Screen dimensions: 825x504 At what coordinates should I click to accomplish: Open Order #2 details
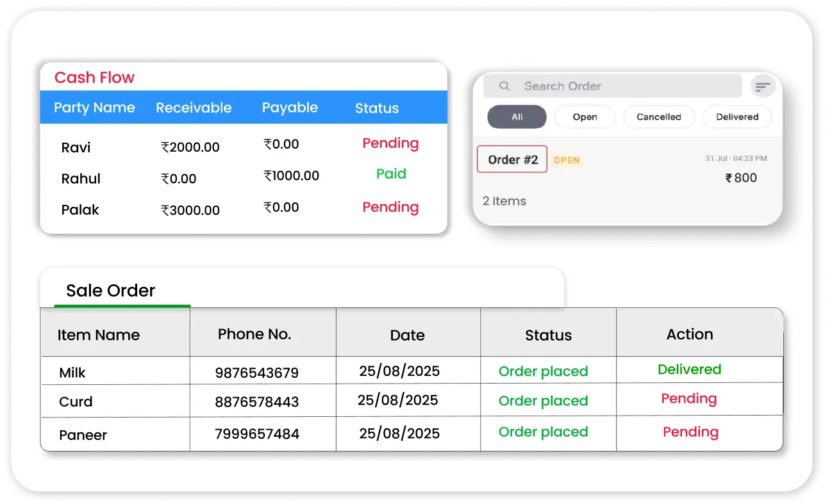point(512,159)
